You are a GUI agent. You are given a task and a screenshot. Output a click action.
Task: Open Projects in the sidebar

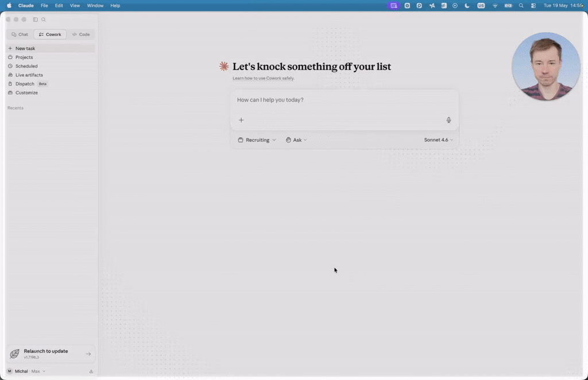point(51,57)
